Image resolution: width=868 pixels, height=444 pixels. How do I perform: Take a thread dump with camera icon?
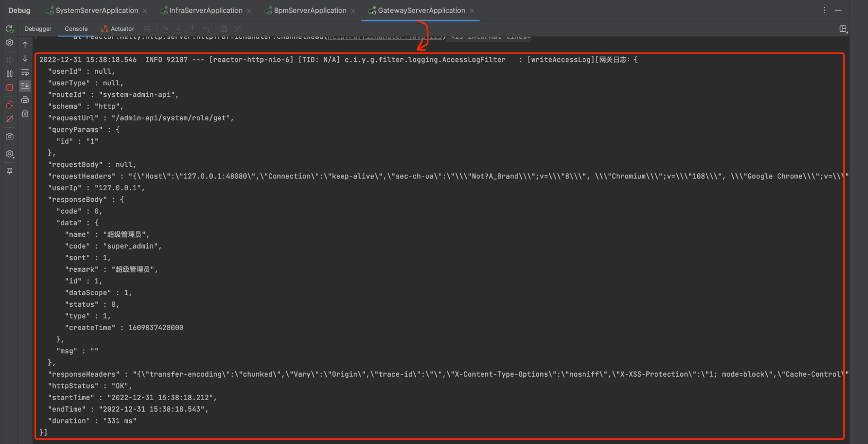coord(10,137)
